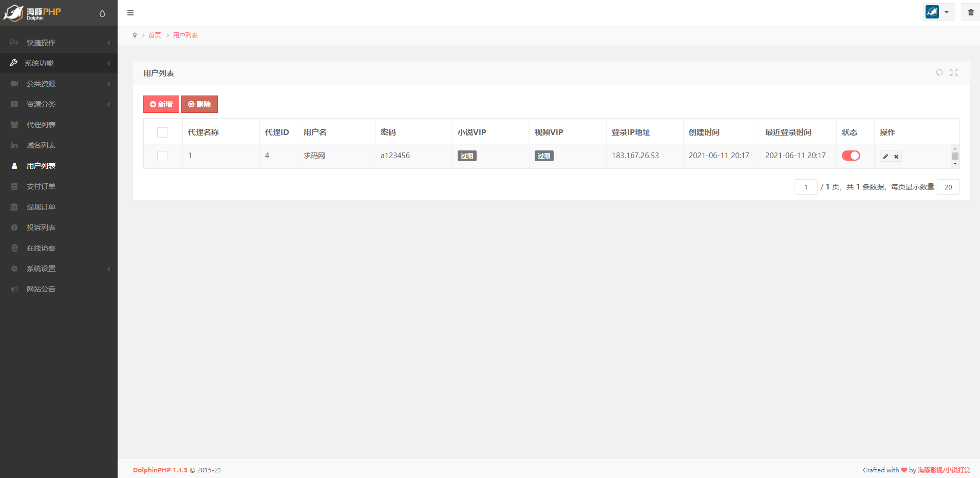This screenshot has height=478, width=980.
Task: Click the hamburger sidebar toggle icon
Action: tap(130, 13)
